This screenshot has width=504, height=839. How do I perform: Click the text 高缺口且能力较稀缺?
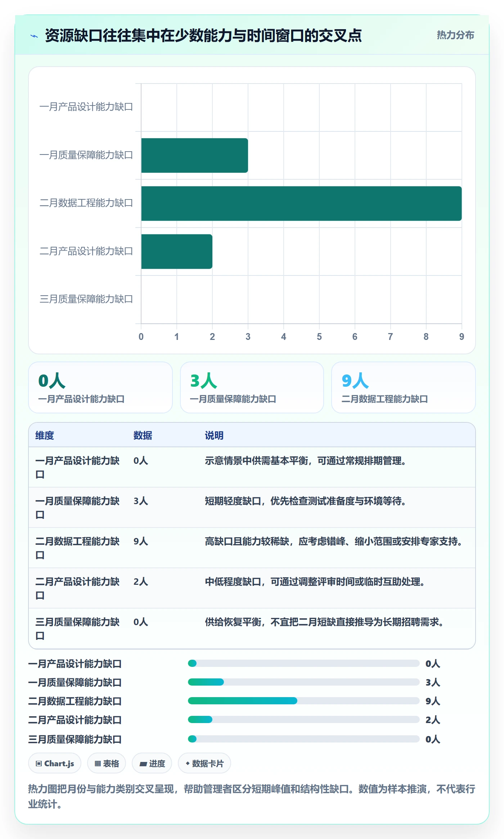tap(247, 541)
